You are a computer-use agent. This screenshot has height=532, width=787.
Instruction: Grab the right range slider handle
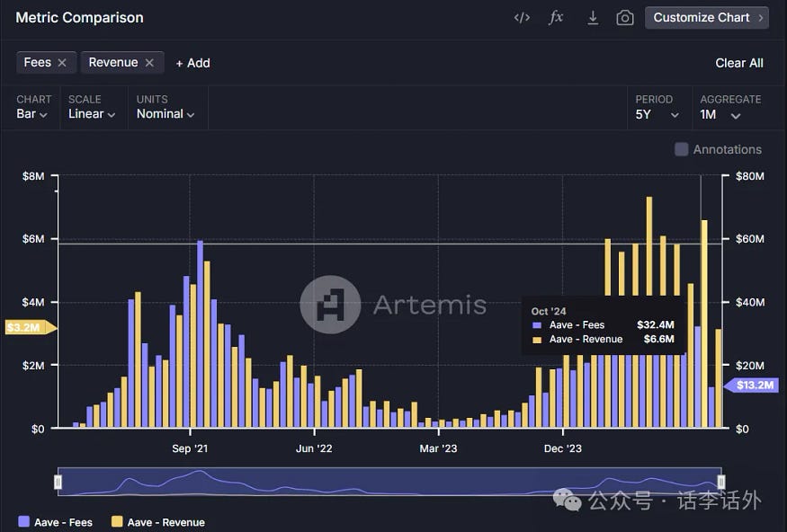pyautogui.click(x=721, y=482)
